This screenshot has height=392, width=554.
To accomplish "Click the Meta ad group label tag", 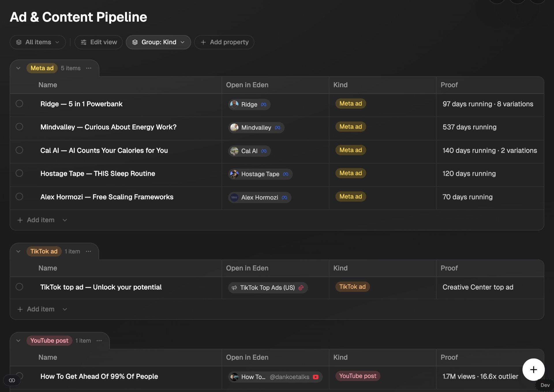I will 42,68.
